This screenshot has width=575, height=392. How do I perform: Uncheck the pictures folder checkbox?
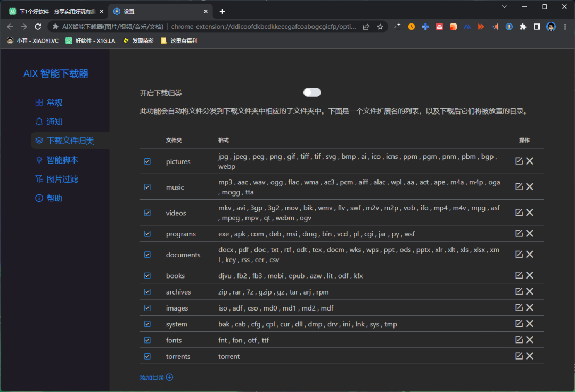pos(147,161)
